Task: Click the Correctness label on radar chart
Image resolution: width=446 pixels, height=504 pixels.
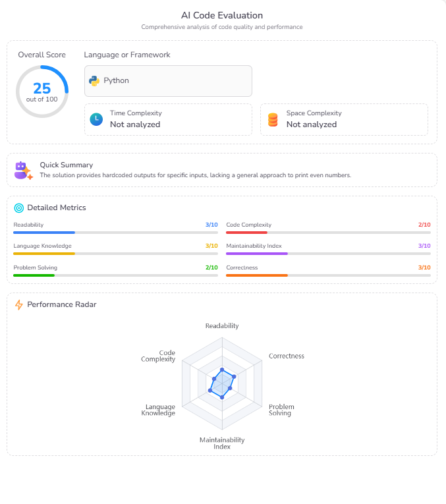Action: (x=287, y=356)
